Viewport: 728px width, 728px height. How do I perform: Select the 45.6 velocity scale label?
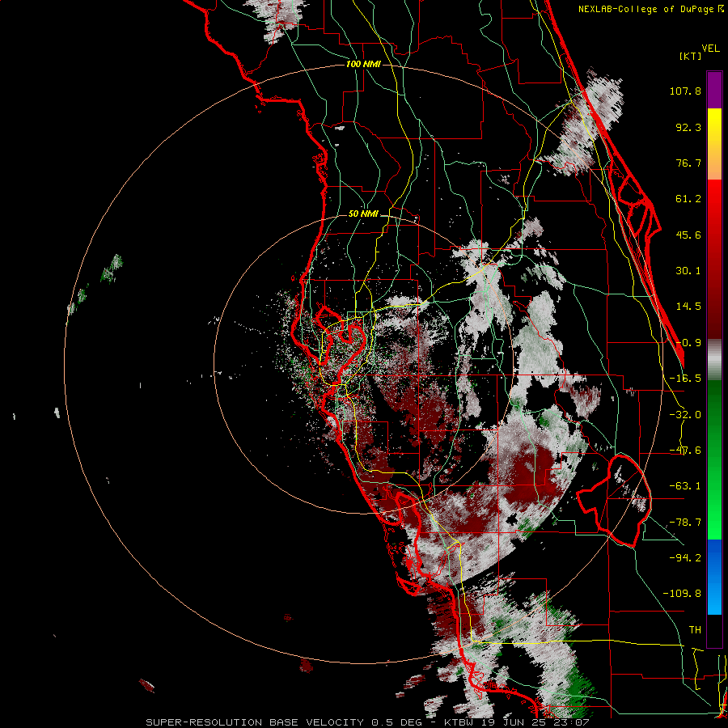(x=688, y=235)
